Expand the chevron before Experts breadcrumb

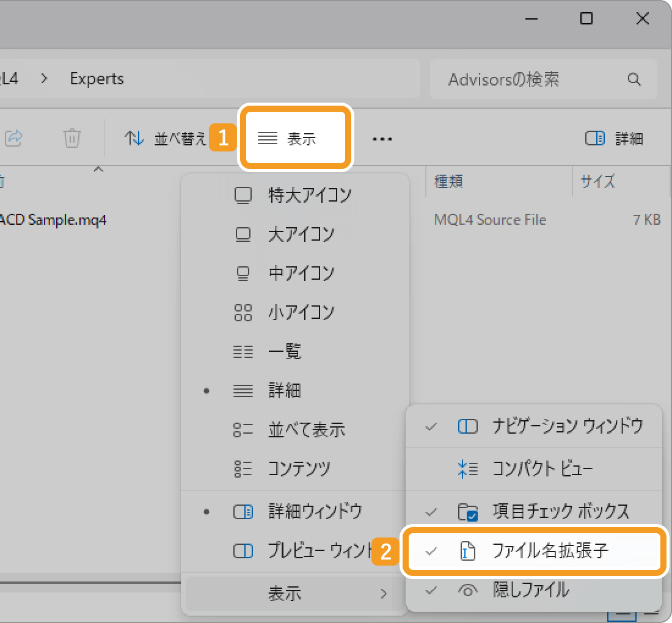click(x=44, y=79)
